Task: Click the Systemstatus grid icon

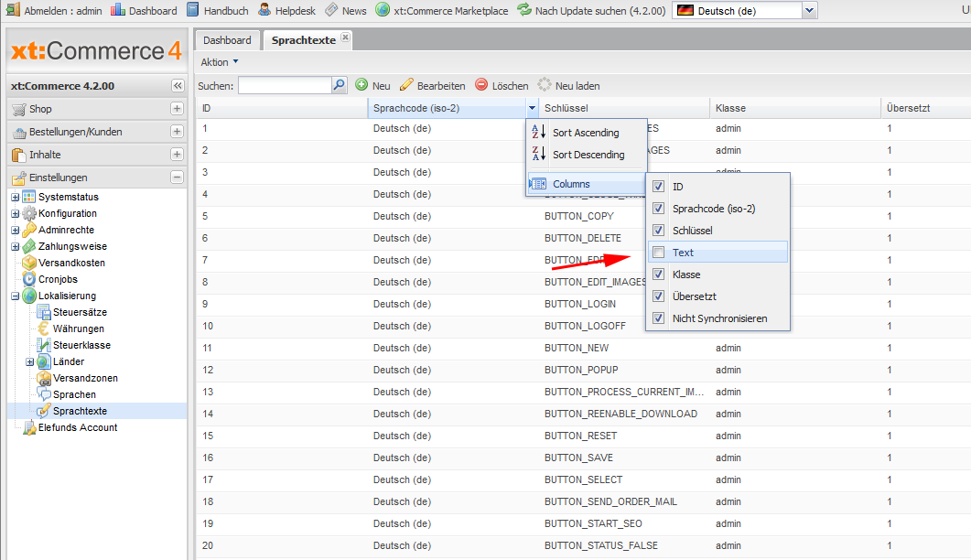Action: [29, 197]
